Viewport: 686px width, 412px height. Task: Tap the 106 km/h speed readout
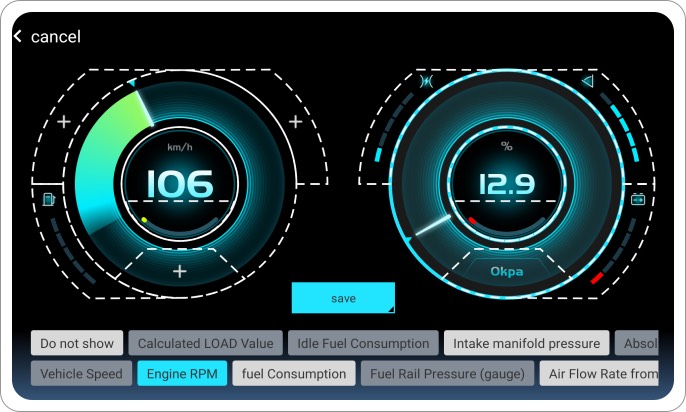pyautogui.click(x=180, y=183)
